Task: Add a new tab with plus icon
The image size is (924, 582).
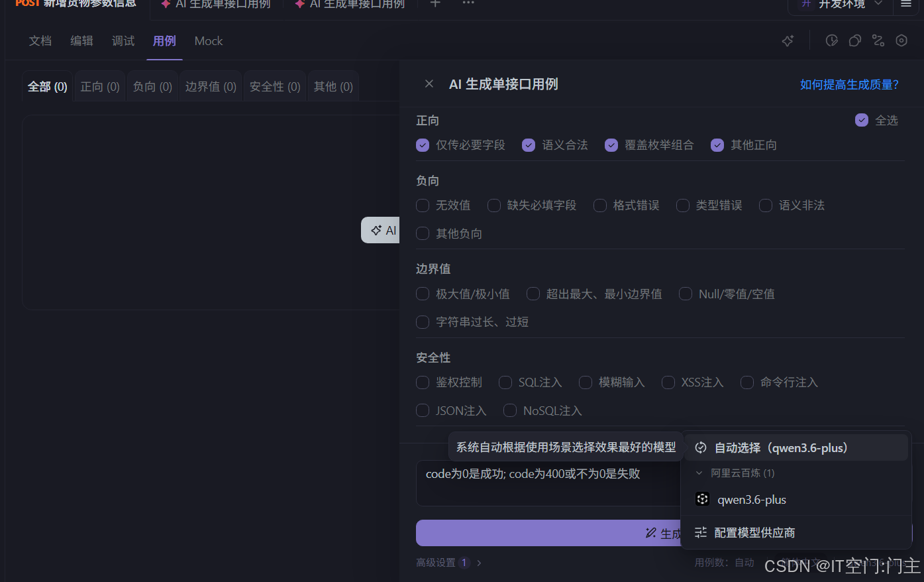Action: (435, 3)
